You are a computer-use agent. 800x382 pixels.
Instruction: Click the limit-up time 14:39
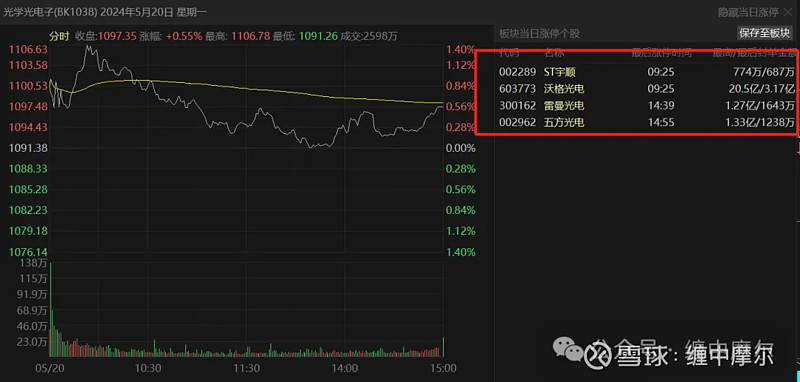tap(661, 106)
